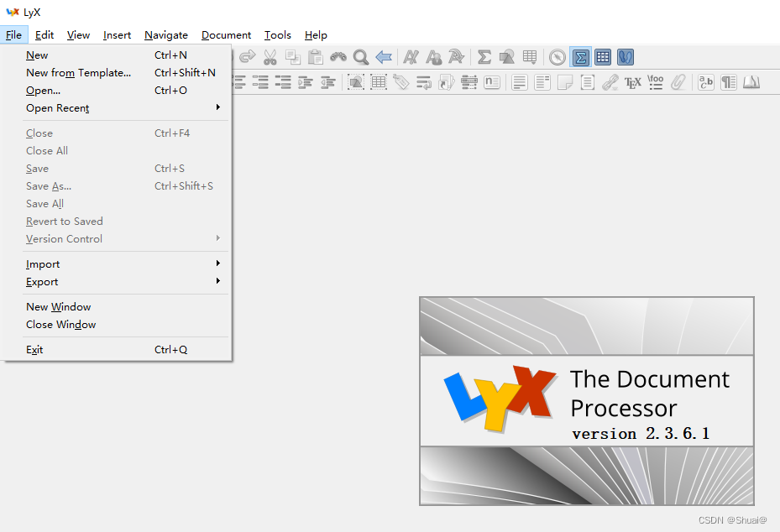Insert LyX Note icon
The height and width of the screenshot is (532, 780).
[x=565, y=82]
